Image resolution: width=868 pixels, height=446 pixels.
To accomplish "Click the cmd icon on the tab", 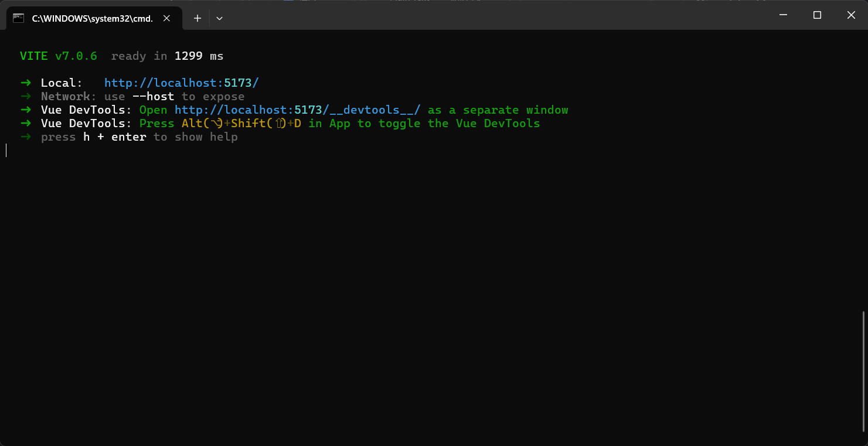I will [x=18, y=18].
